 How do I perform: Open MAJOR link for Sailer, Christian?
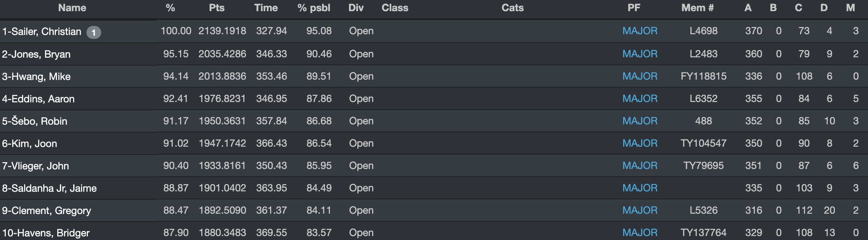(640, 31)
